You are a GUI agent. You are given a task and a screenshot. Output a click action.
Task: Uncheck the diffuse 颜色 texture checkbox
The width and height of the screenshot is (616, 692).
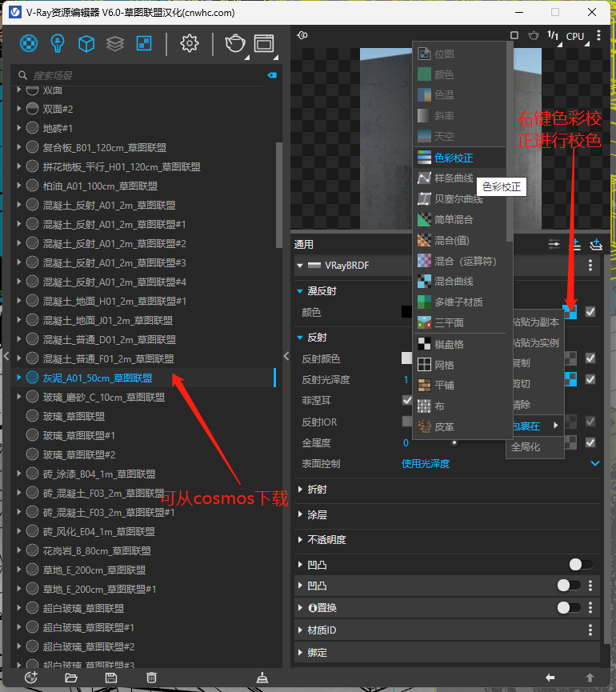(590, 312)
